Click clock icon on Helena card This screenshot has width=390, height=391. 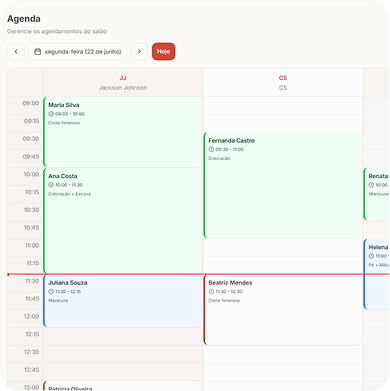click(371, 256)
